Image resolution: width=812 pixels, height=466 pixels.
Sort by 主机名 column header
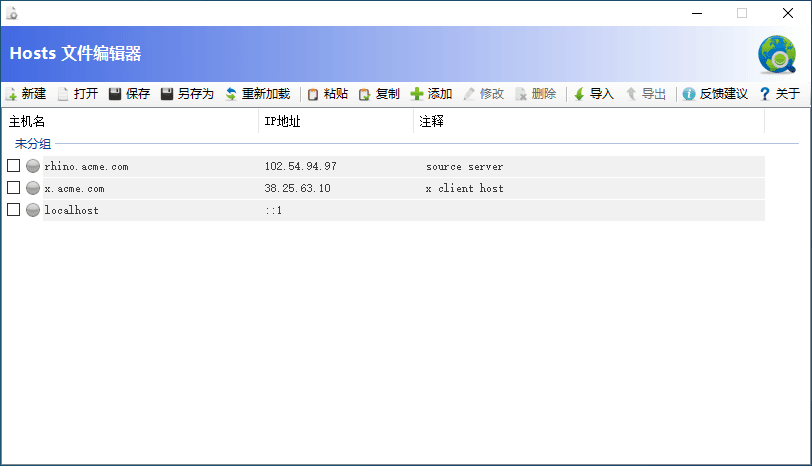pyautogui.click(x=130, y=121)
